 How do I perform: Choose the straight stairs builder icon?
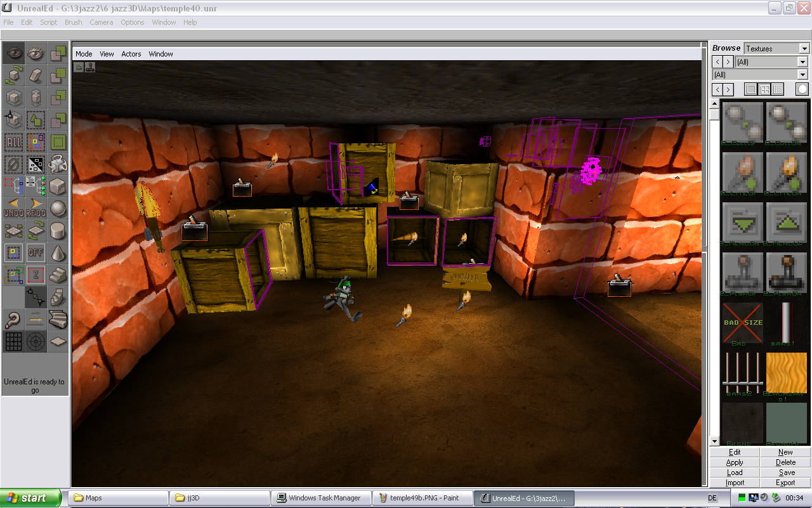pos(58,275)
